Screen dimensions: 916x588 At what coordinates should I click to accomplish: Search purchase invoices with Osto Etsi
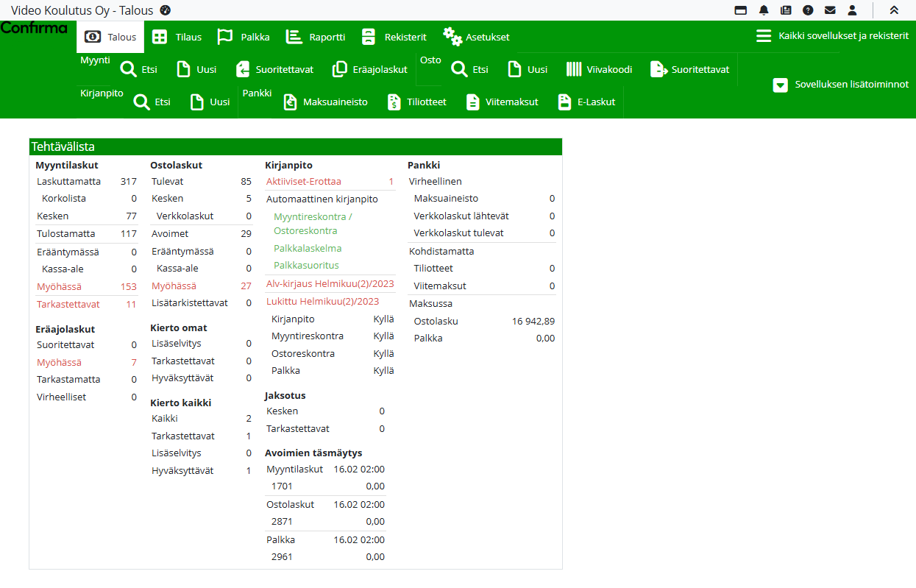pos(470,69)
